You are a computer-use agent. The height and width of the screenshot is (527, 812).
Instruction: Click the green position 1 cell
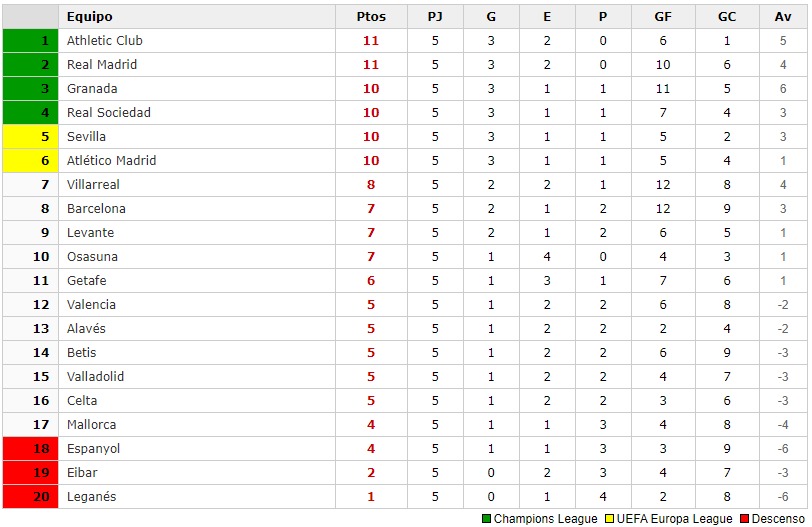point(31,40)
